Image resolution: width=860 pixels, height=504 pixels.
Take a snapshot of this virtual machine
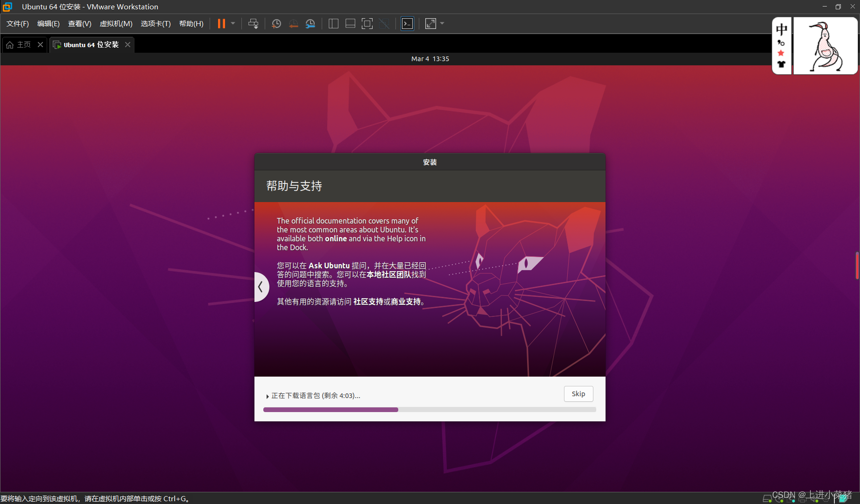(x=276, y=24)
